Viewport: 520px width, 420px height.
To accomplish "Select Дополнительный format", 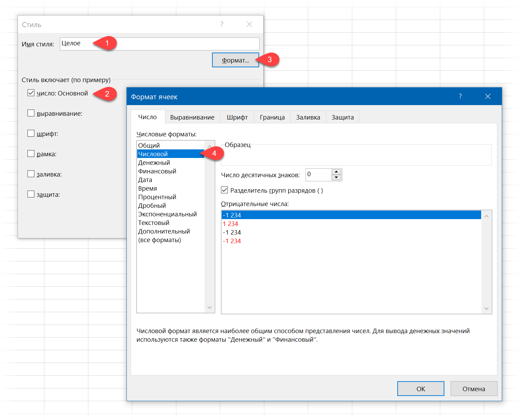I will click(x=171, y=231).
